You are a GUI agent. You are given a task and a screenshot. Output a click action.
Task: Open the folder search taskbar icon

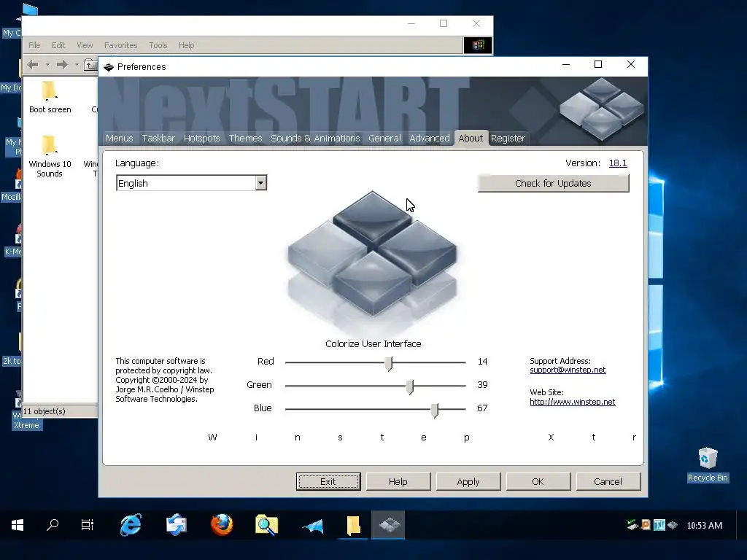pyautogui.click(x=266, y=525)
